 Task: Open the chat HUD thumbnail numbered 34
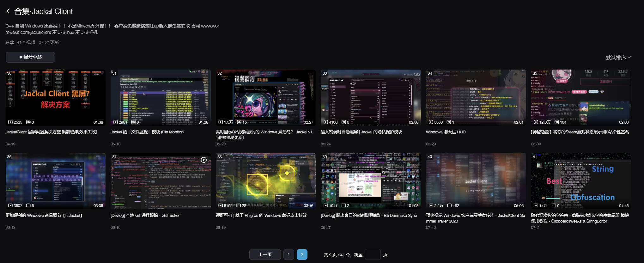(x=476, y=98)
